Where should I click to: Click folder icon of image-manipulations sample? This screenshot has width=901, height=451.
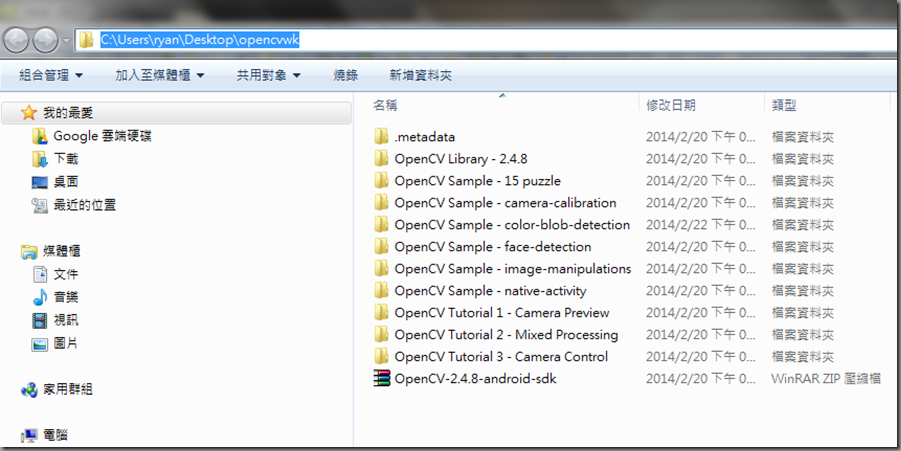(x=381, y=268)
